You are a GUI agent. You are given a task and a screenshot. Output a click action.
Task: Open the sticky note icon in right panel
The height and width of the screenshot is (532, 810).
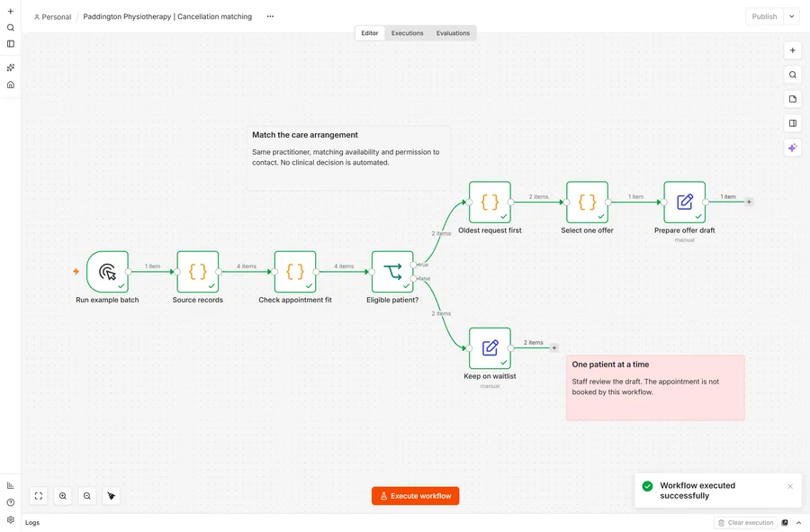tap(792, 99)
